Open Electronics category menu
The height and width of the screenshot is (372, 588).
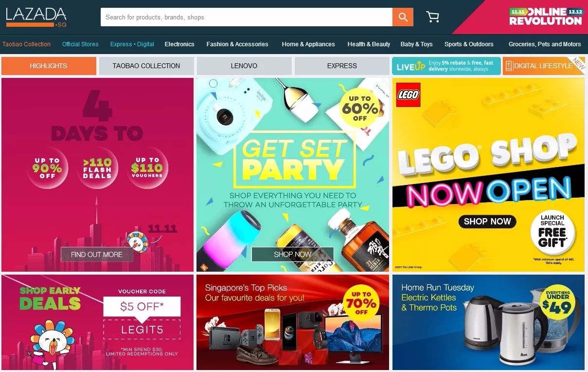pyautogui.click(x=179, y=44)
